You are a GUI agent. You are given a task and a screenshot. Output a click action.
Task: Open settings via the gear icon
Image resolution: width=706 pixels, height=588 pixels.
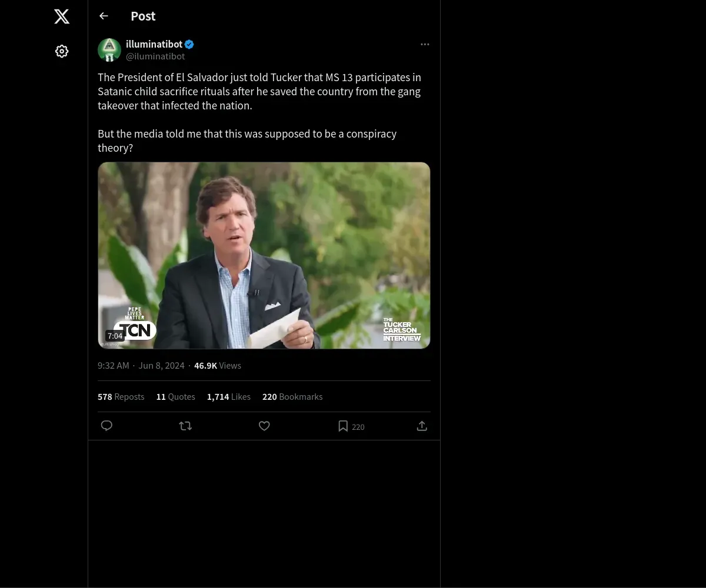(x=62, y=51)
